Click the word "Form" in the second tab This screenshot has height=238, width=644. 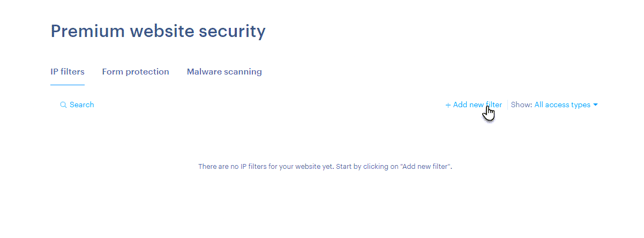[111, 72]
